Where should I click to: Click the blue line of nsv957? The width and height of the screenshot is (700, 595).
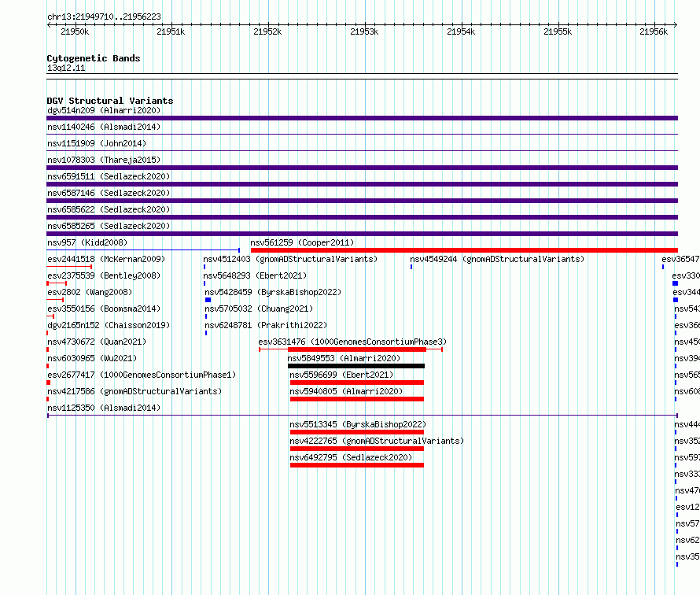click(143, 250)
